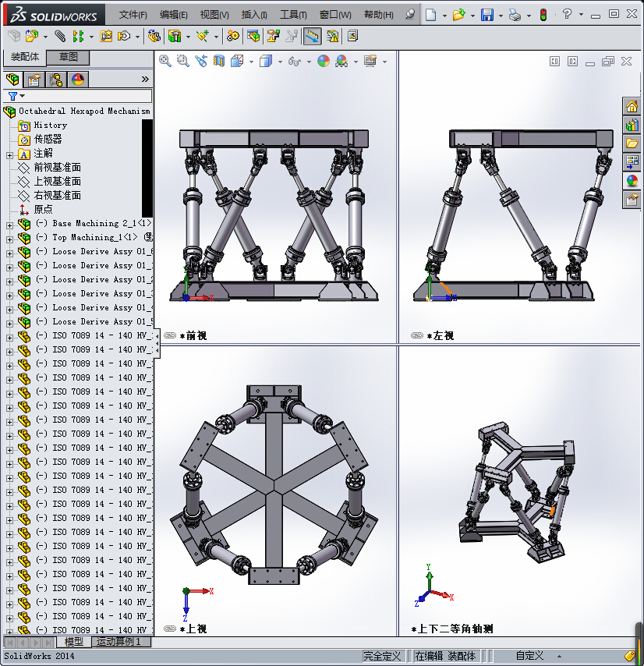
Task: Click the Zoom to Area icon
Action: click(x=183, y=62)
